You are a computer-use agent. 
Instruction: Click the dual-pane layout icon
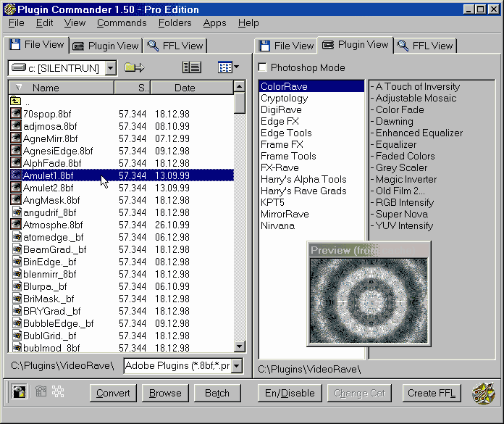click(x=191, y=67)
